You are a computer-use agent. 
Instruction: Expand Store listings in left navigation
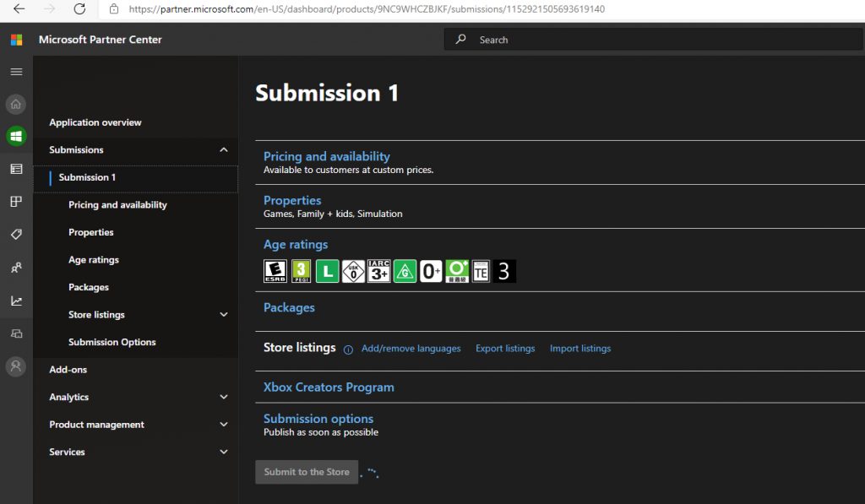click(223, 315)
